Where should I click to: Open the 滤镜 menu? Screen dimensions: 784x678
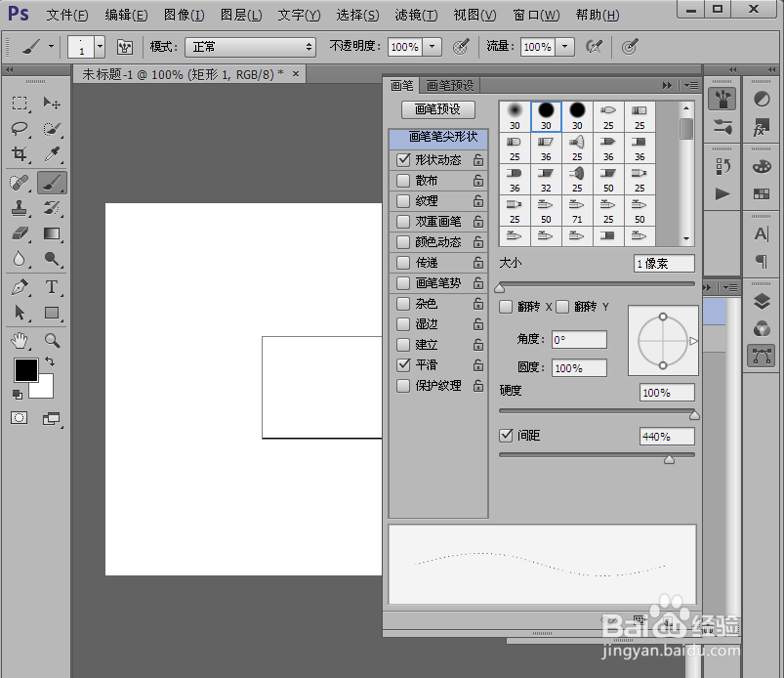(418, 15)
